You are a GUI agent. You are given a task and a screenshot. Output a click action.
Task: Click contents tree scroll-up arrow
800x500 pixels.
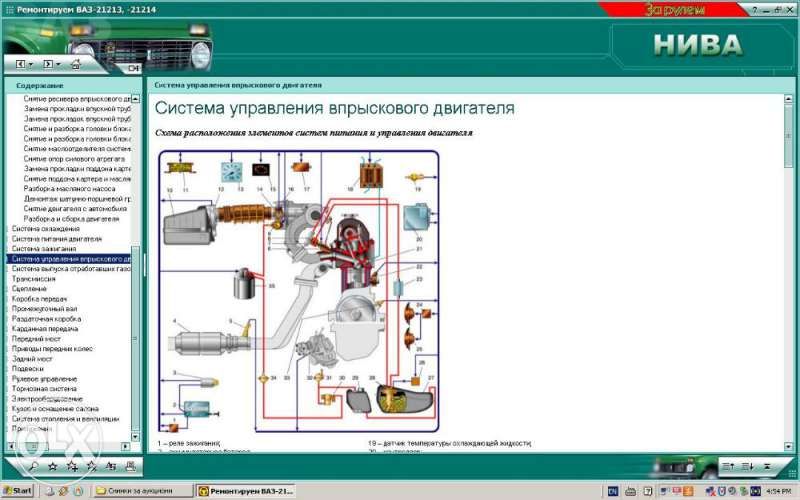[135, 98]
